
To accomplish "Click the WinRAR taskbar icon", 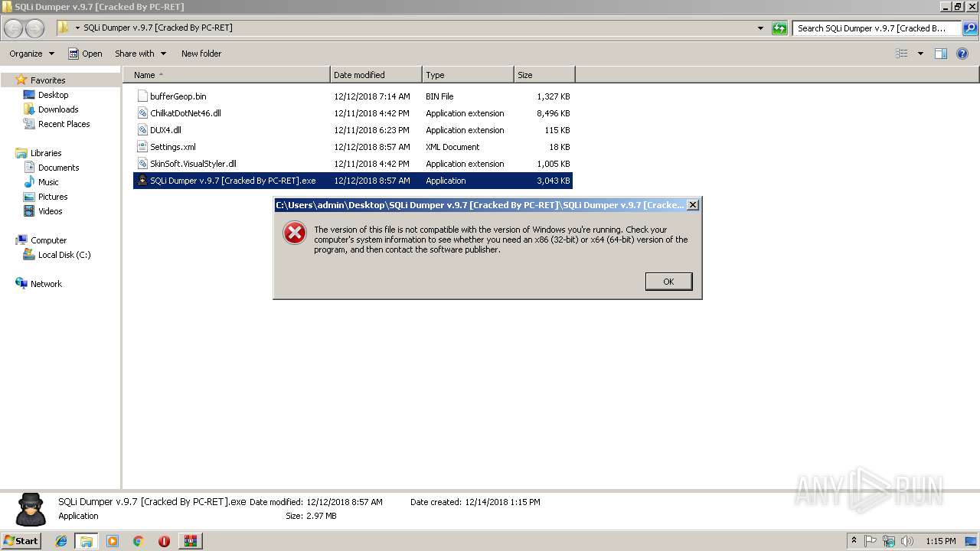I will 190,541.
